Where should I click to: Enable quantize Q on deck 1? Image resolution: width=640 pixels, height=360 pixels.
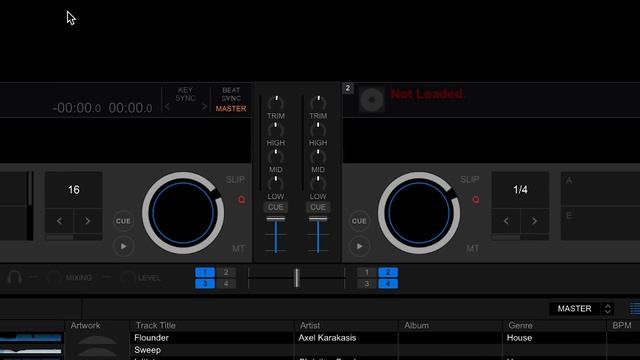pos(242,200)
